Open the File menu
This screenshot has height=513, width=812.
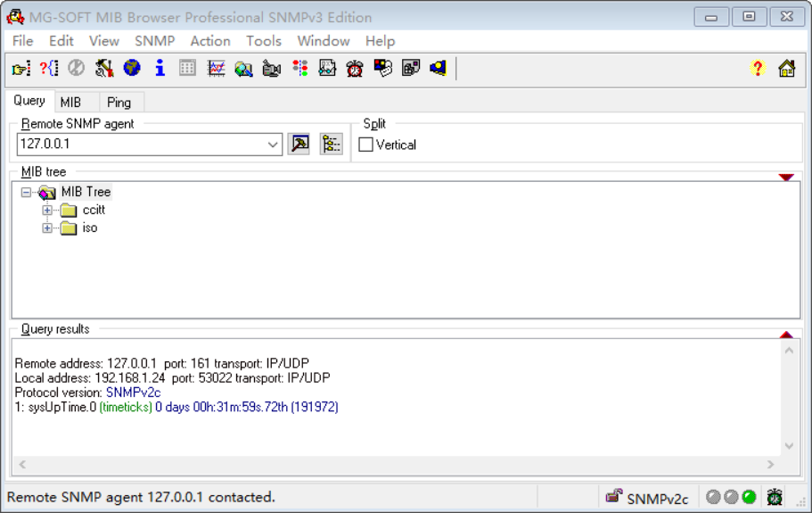[x=23, y=41]
